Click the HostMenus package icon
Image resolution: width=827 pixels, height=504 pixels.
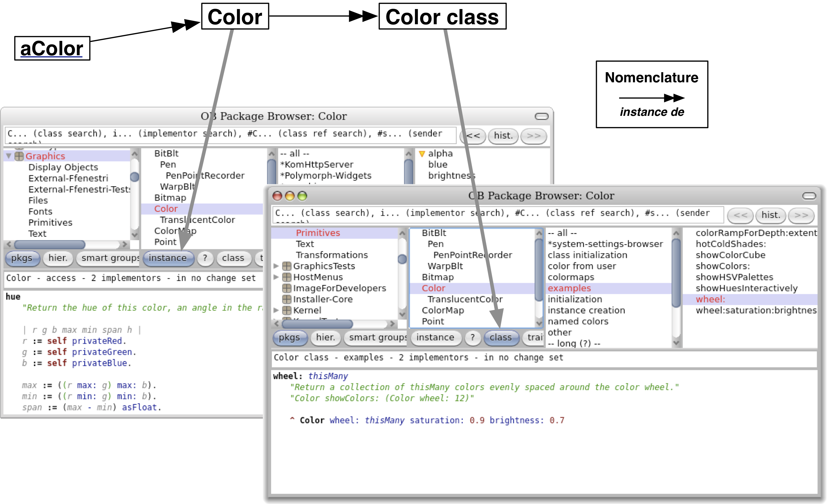click(286, 277)
